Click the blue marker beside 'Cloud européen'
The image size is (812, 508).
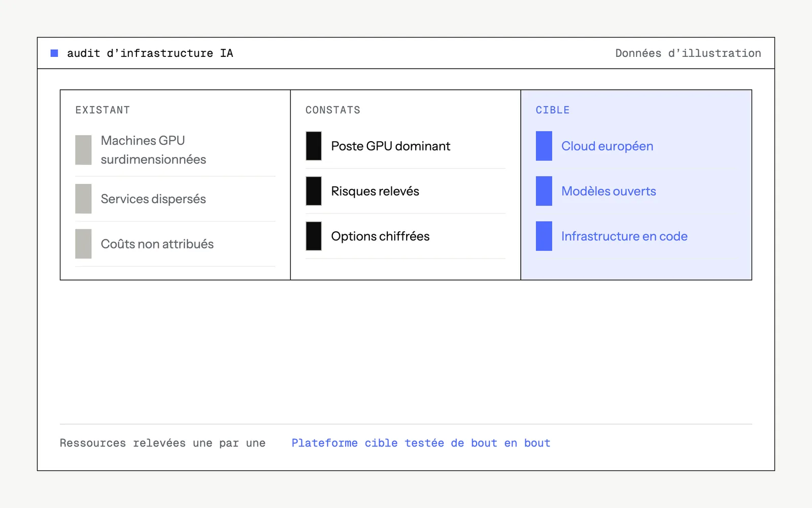click(544, 146)
